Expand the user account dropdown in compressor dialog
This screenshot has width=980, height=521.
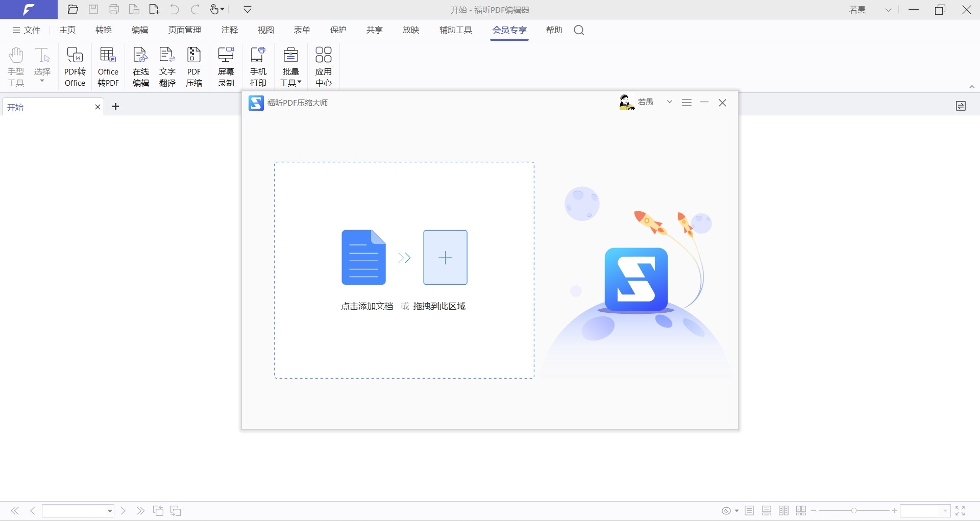tap(669, 102)
